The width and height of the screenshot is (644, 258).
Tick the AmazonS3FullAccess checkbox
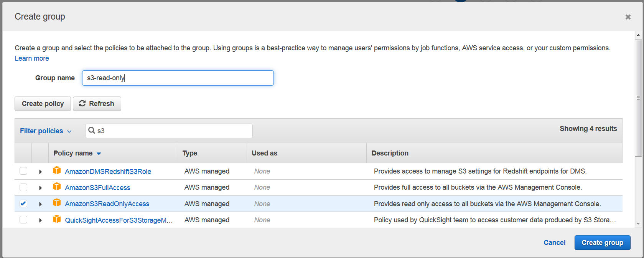click(x=23, y=187)
